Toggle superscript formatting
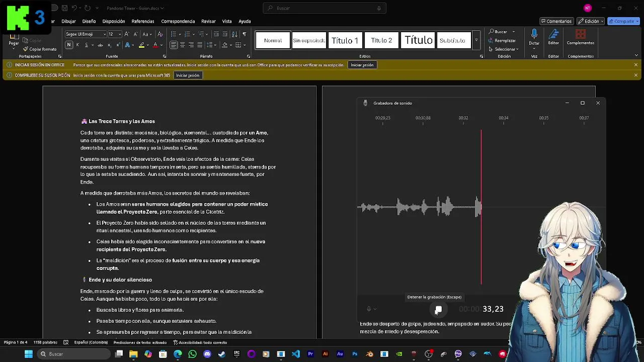The width and height of the screenshot is (644, 362). click(x=117, y=45)
